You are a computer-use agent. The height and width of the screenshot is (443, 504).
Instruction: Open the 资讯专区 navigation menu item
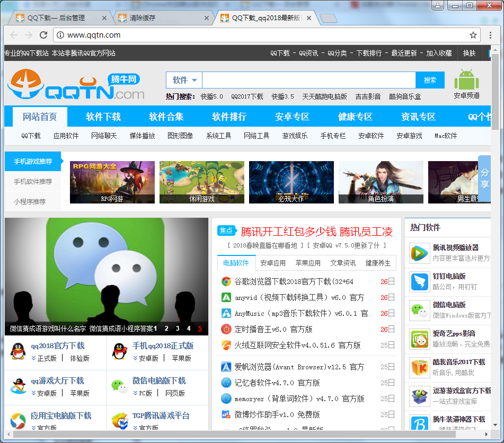[x=418, y=117]
